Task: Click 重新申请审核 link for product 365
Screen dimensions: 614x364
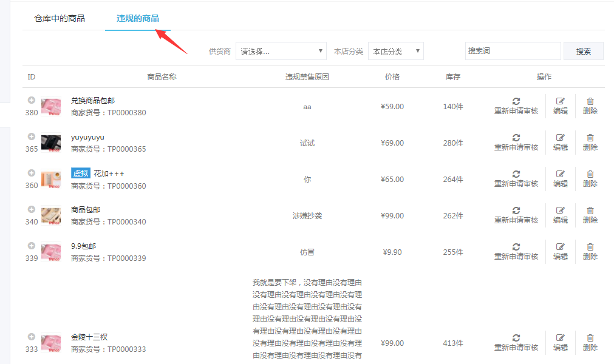Action: click(516, 147)
